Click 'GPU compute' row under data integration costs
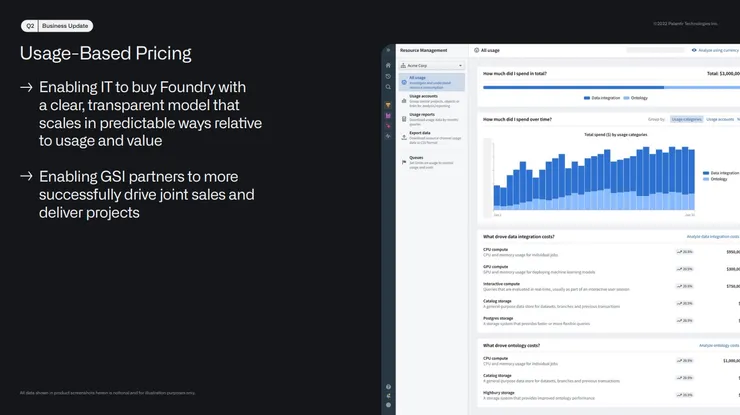Image resolution: width=740 pixels, height=415 pixels. tap(611, 269)
